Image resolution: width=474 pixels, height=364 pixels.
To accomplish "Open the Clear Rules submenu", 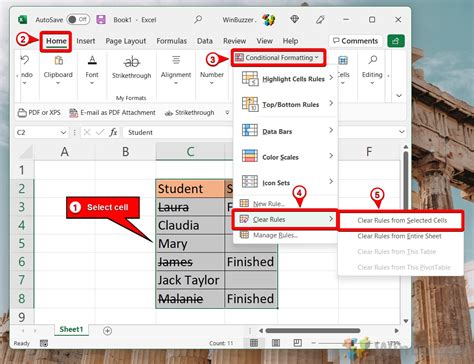I will click(x=285, y=219).
